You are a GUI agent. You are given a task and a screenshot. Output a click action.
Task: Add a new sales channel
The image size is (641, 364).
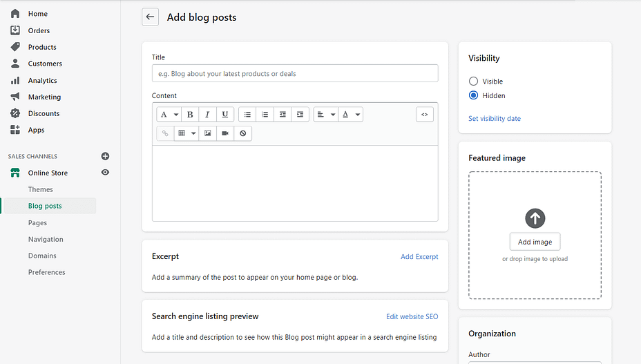click(105, 156)
